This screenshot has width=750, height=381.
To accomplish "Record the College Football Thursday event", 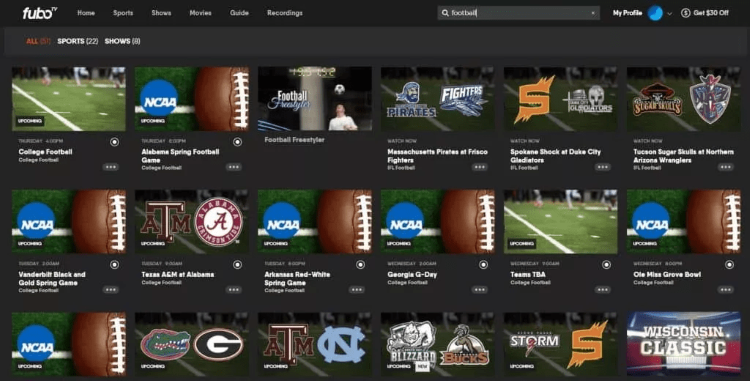I will [114, 142].
